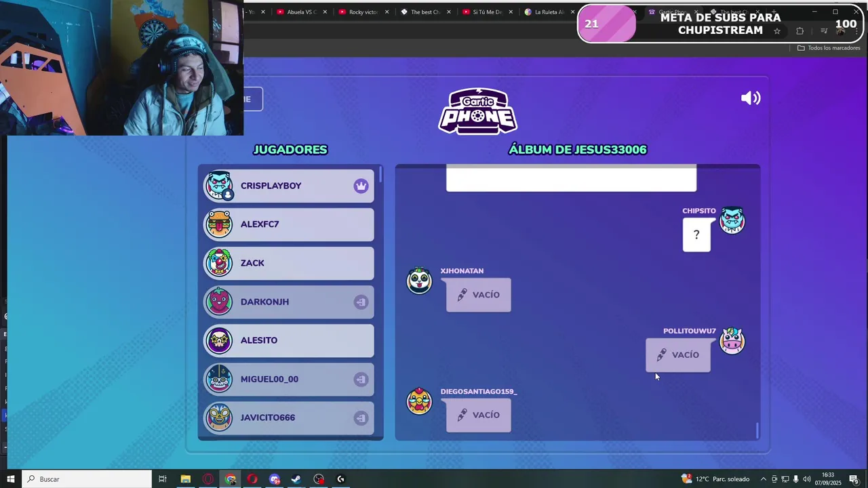This screenshot has height=488, width=868.
Task: Select the ZACK player row
Action: [x=289, y=263]
